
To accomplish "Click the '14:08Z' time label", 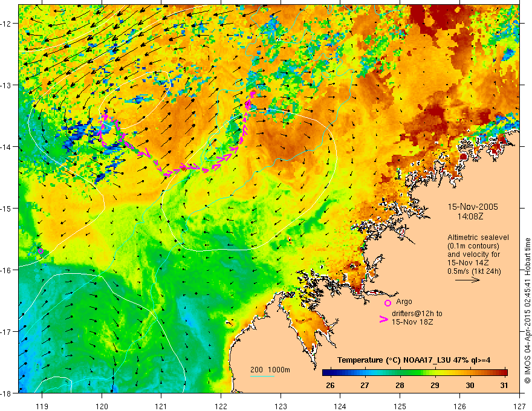I will click(470, 216).
